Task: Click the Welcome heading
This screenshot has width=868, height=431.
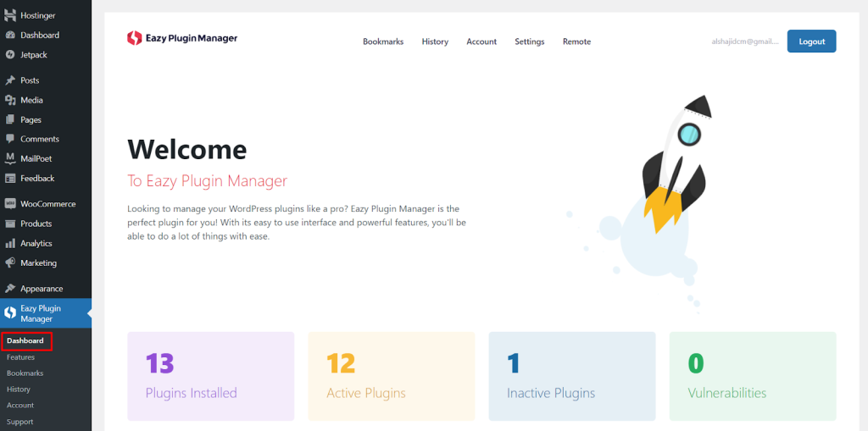Action: tap(187, 149)
